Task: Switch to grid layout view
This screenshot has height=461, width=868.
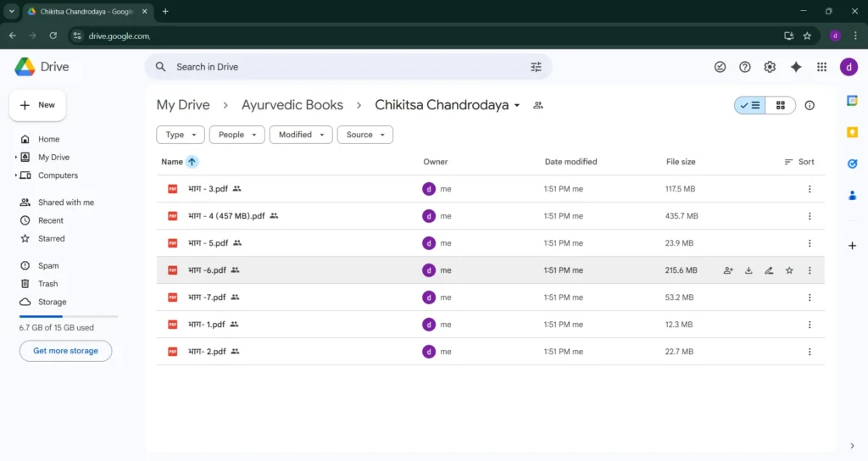Action: coord(780,105)
